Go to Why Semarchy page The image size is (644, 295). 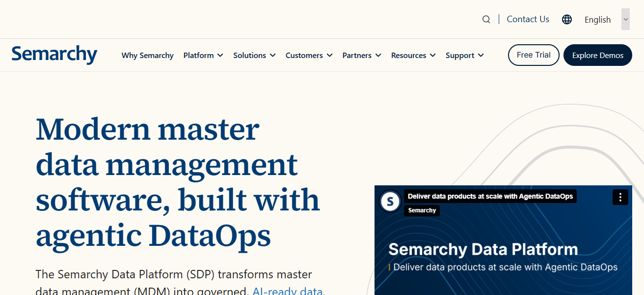pos(147,56)
